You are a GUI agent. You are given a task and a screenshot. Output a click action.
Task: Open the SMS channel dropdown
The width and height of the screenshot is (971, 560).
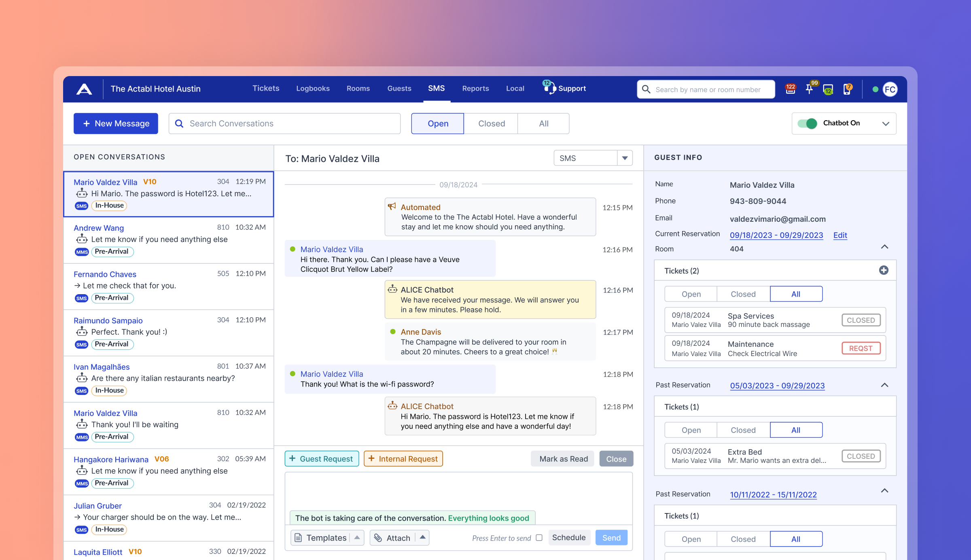click(625, 158)
